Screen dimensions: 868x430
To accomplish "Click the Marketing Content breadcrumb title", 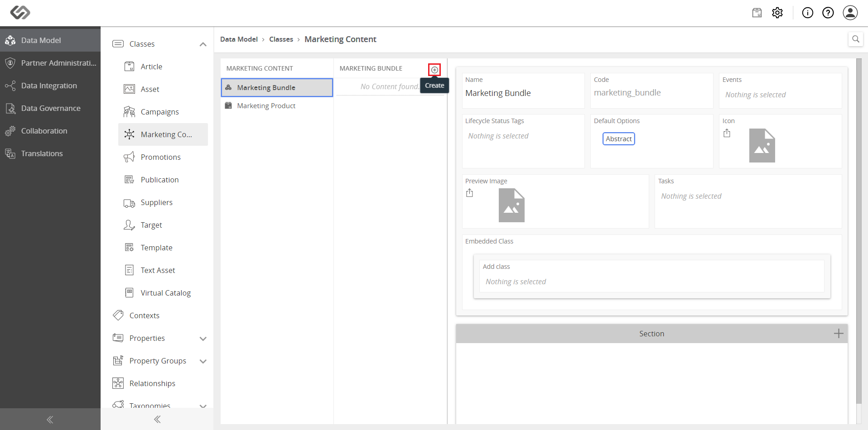I will (340, 39).
